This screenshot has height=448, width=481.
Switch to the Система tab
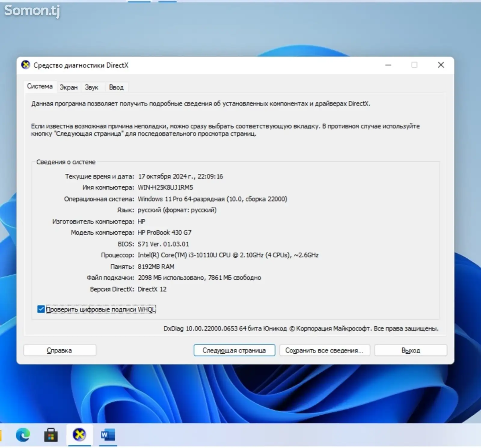[40, 87]
